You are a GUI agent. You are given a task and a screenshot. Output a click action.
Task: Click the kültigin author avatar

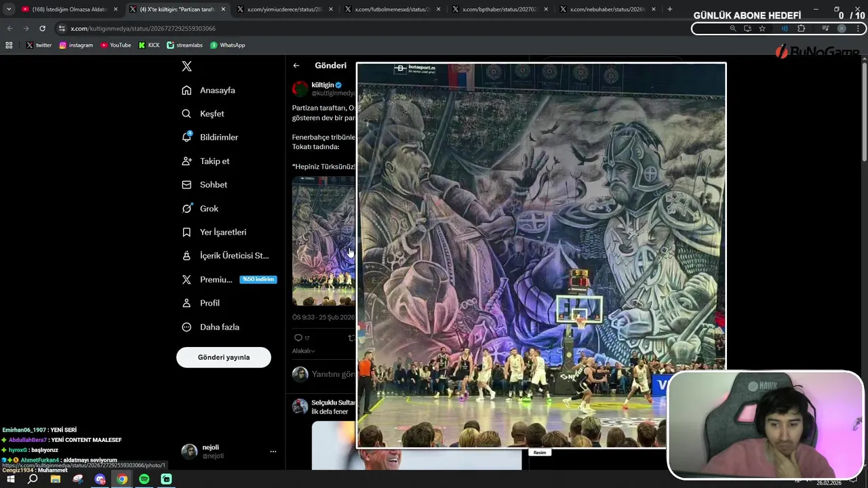tap(300, 89)
